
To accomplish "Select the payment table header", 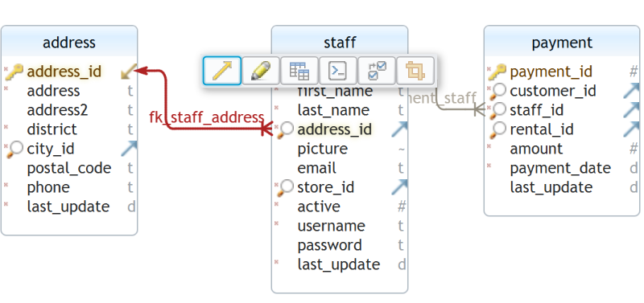I will pyautogui.click(x=562, y=43).
